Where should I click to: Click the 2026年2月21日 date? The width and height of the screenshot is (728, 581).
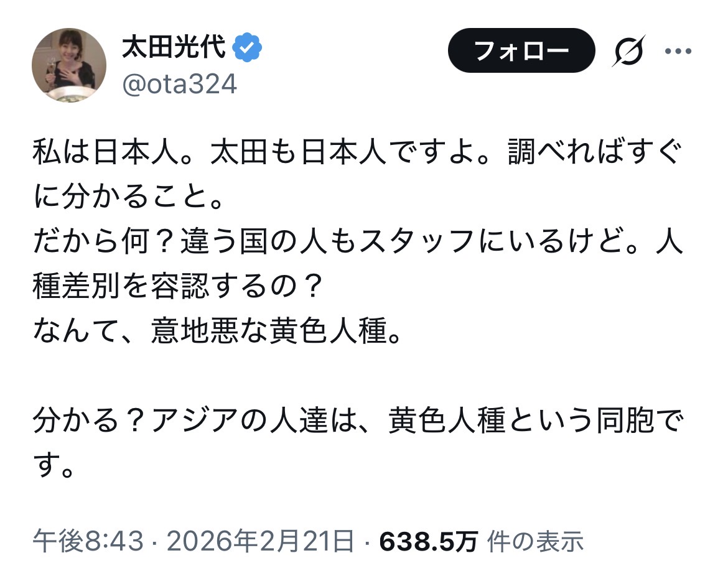point(261,541)
